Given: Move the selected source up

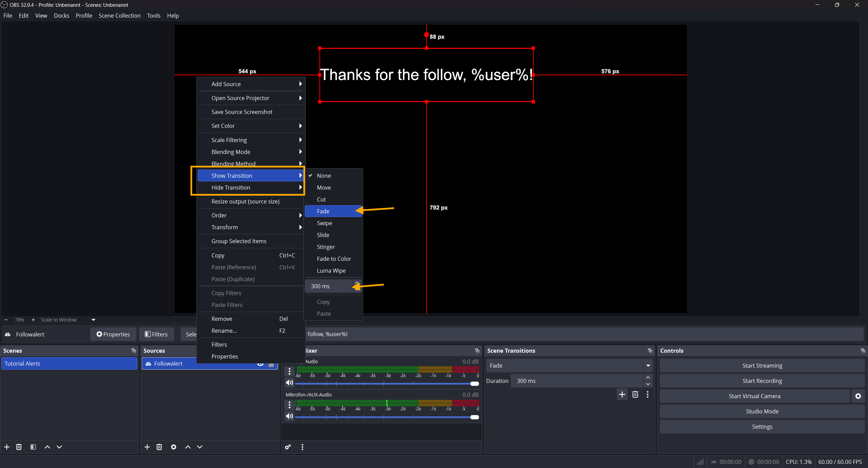Looking at the screenshot, I should pos(188,447).
